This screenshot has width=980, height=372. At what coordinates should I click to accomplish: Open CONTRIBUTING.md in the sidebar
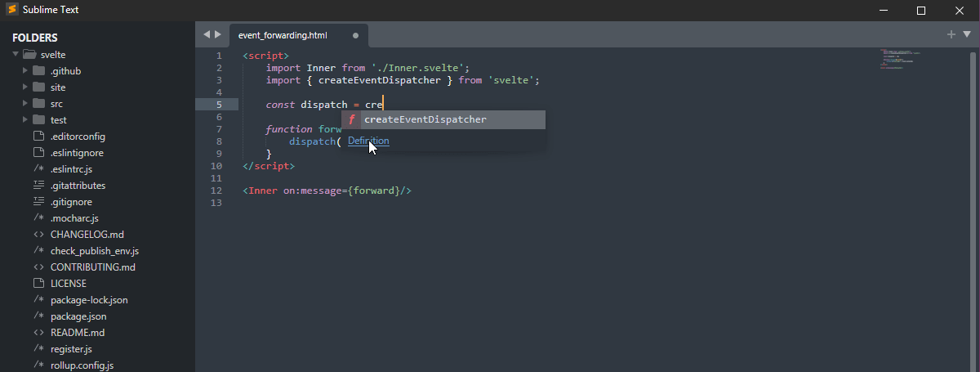pyautogui.click(x=93, y=267)
